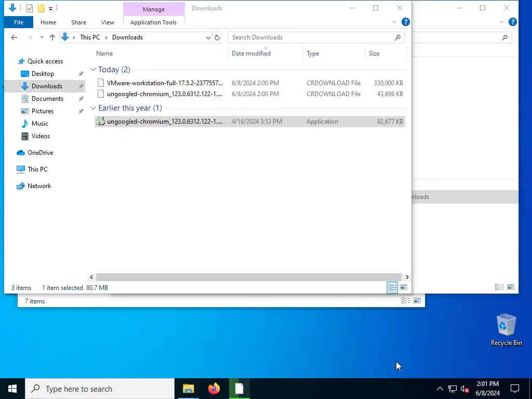This screenshot has width=532, height=399.
Task: Open Downloads in the navigation pane
Action: tap(47, 86)
